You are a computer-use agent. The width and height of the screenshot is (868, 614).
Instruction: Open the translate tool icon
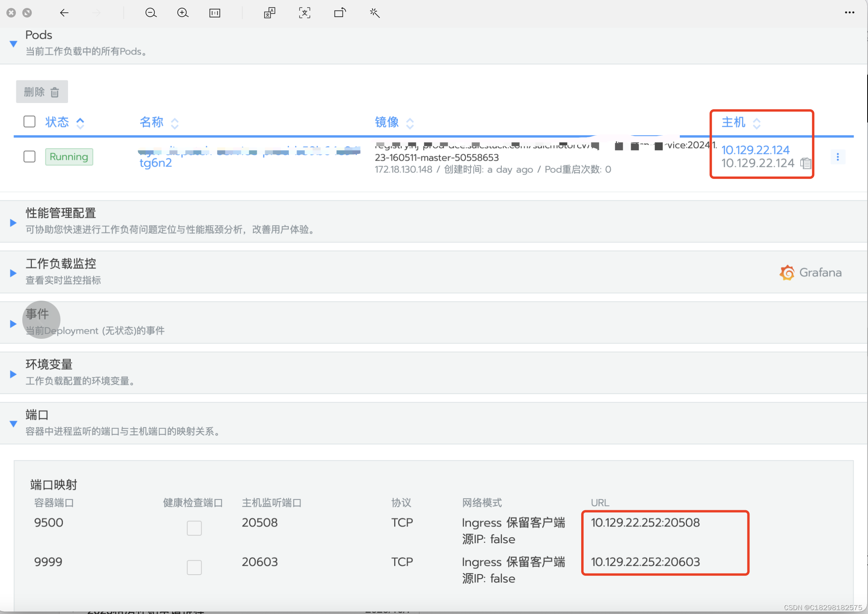pos(269,13)
